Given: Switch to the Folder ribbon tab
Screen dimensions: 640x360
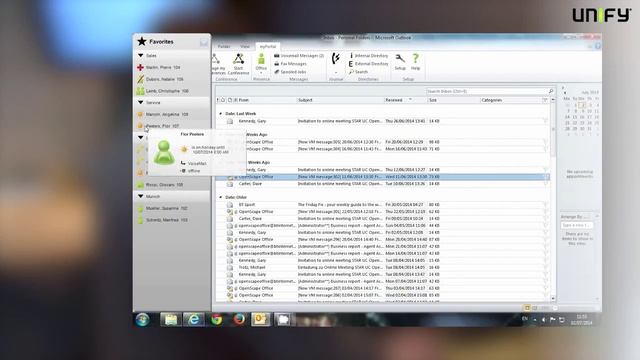Looking at the screenshot, I should point(224,47).
